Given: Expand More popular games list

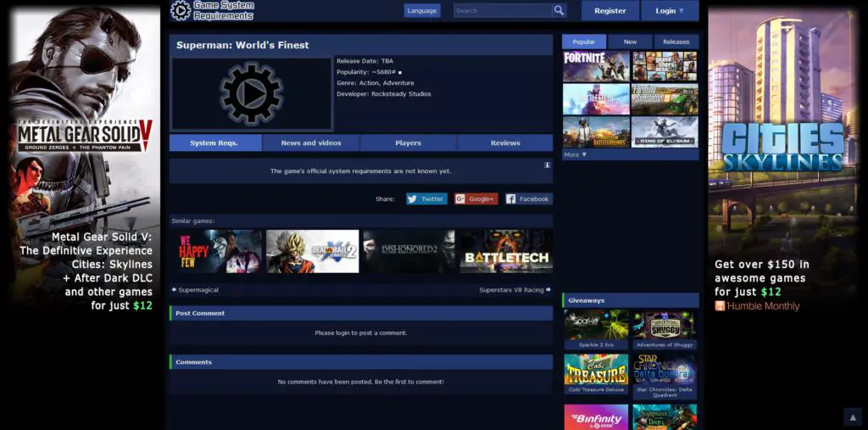Looking at the screenshot, I should [576, 154].
